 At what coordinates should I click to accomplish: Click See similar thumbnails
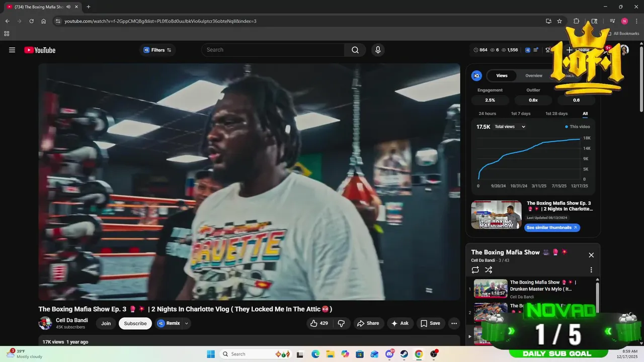[x=552, y=228]
